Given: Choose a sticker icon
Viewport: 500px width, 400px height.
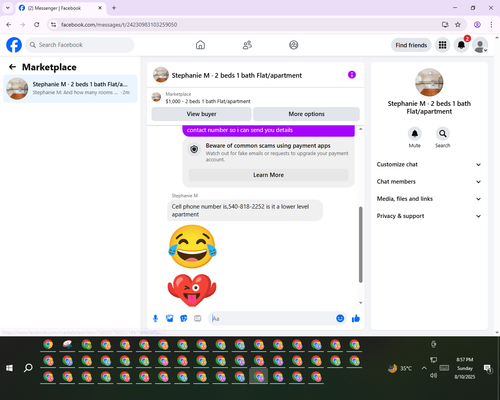Looking at the screenshot, I should 184,319.
